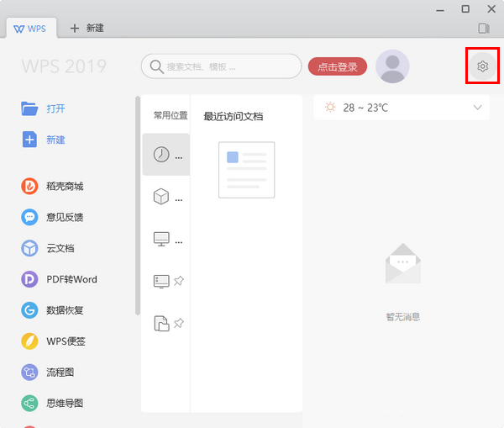Screen dimensions: 504x428
Task: Open the settings gear icon
Action: pyautogui.click(x=482, y=66)
